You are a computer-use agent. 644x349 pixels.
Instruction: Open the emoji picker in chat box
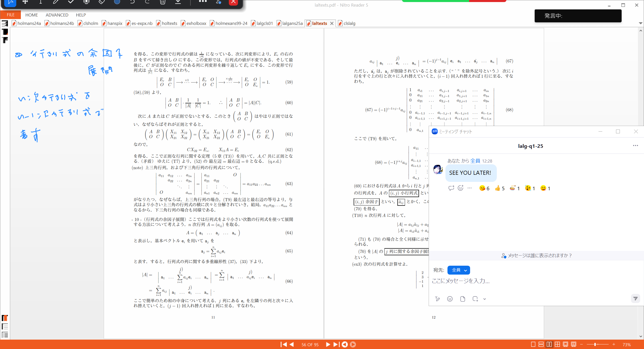(x=450, y=299)
